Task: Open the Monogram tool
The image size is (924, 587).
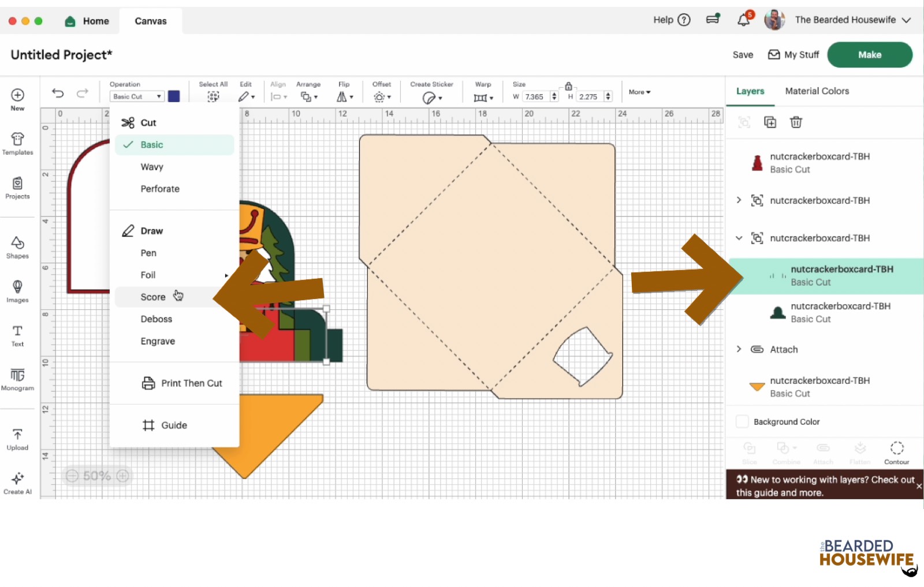Action: (x=17, y=379)
